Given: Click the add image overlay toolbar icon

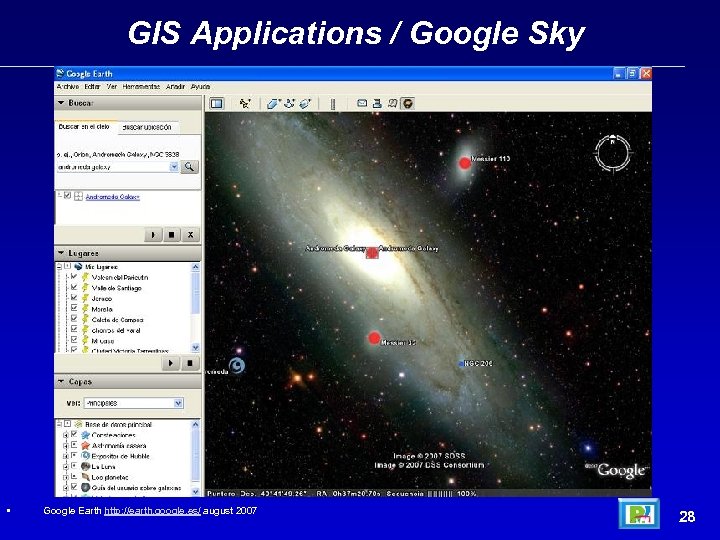Looking at the screenshot, I should pyautogui.click(x=305, y=104).
